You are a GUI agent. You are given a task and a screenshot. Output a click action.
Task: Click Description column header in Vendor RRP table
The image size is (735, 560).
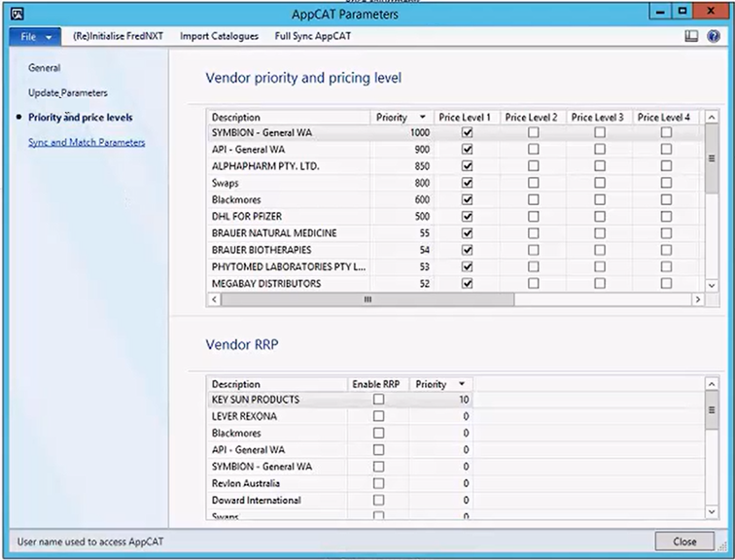277,384
